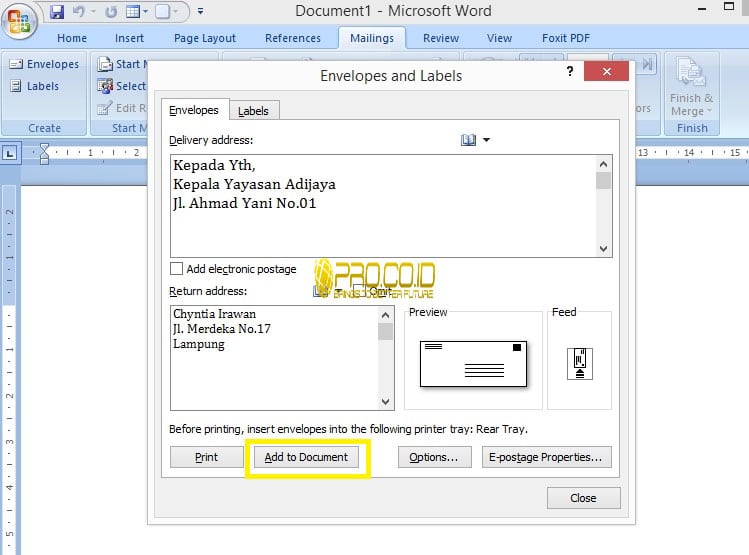Click the last record navigation arrow in ribbon
The image size is (749, 555).
(x=647, y=64)
